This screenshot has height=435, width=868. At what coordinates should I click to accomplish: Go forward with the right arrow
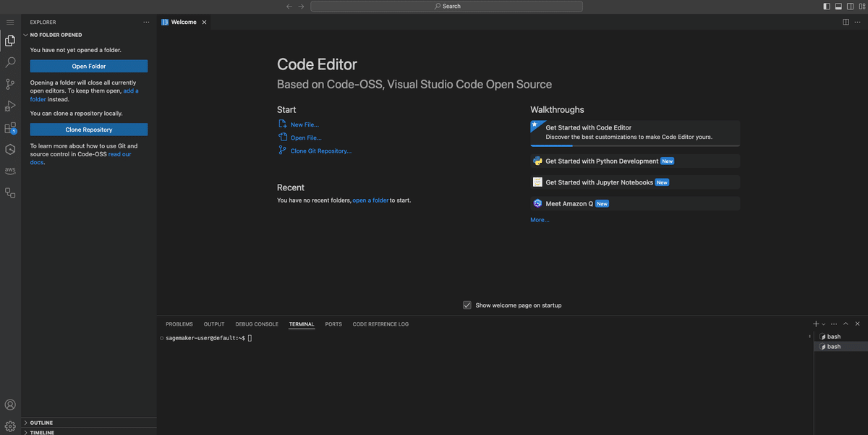pos(302,7)
